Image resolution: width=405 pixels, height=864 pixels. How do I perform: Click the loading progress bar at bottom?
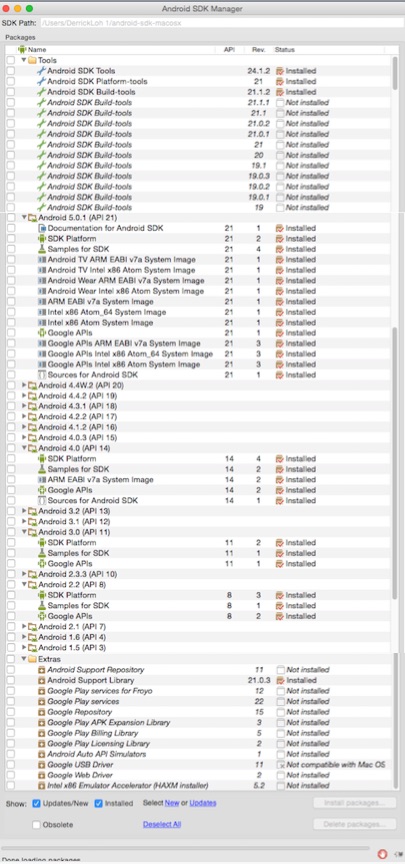pos(185,847)
